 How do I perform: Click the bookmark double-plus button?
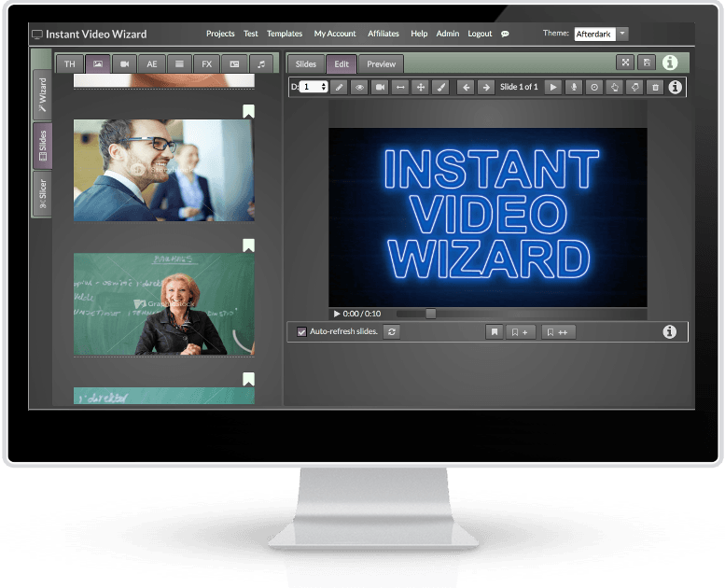(558, 332)
